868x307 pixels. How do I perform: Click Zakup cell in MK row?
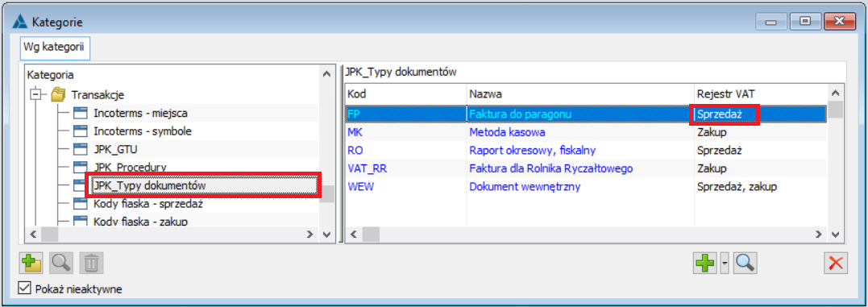(761, 131)
